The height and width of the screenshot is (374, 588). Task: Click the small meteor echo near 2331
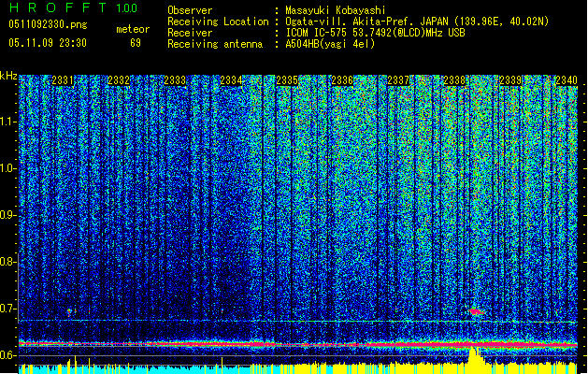(x=70, y=311)
